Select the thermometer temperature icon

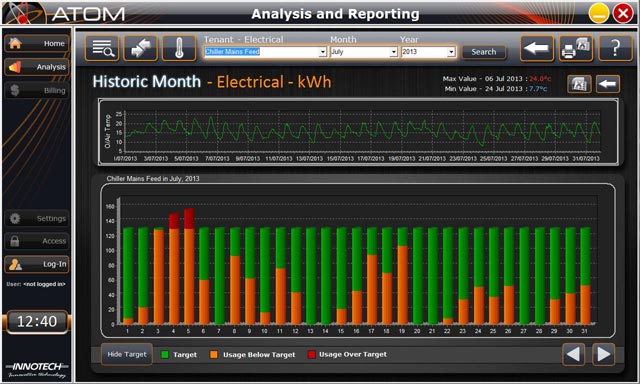point(179,48)
